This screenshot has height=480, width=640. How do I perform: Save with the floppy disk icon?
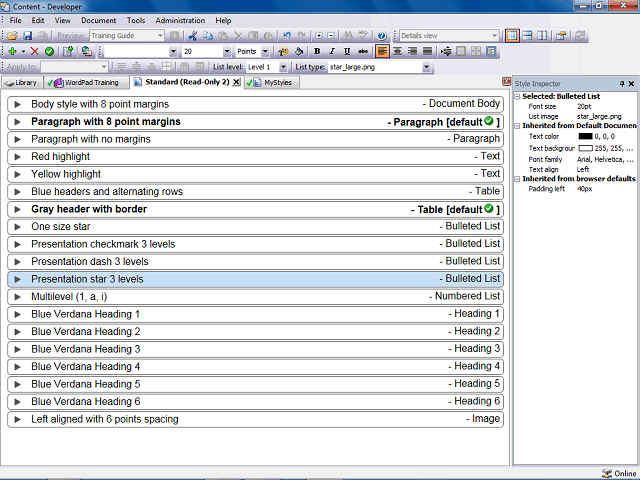click(27, 36)
